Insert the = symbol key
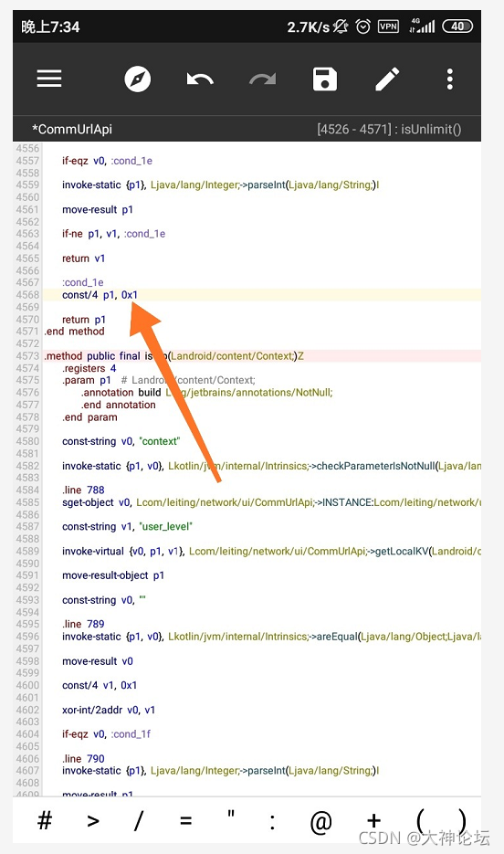The image size is (504, 854). [x=185, y=820]
